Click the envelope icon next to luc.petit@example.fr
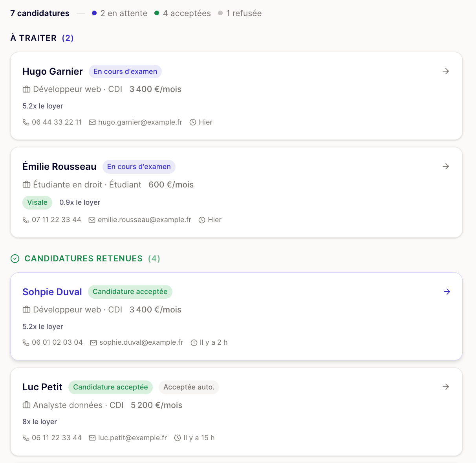 tap(92, 437)
